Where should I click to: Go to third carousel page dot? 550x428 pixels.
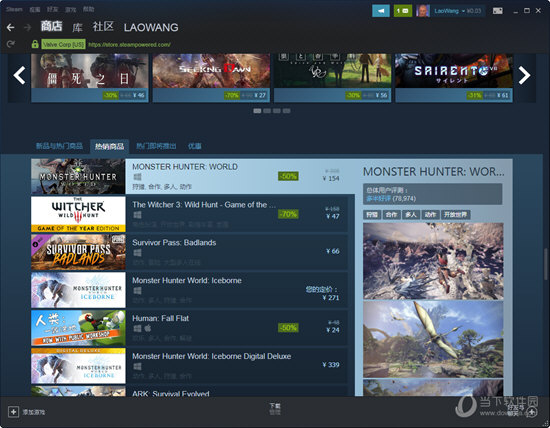tap(277, 111)
